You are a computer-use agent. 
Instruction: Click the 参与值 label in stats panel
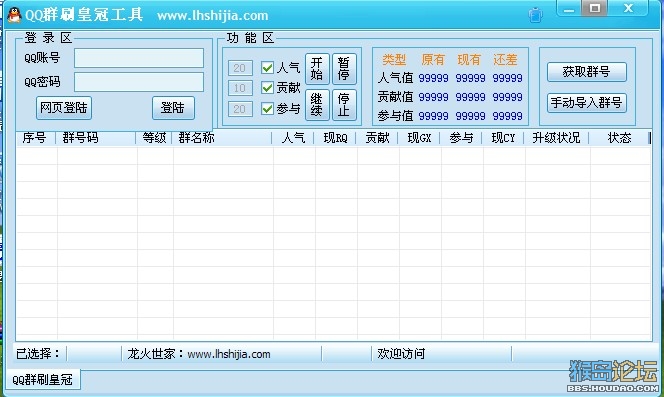click(396, 116)
